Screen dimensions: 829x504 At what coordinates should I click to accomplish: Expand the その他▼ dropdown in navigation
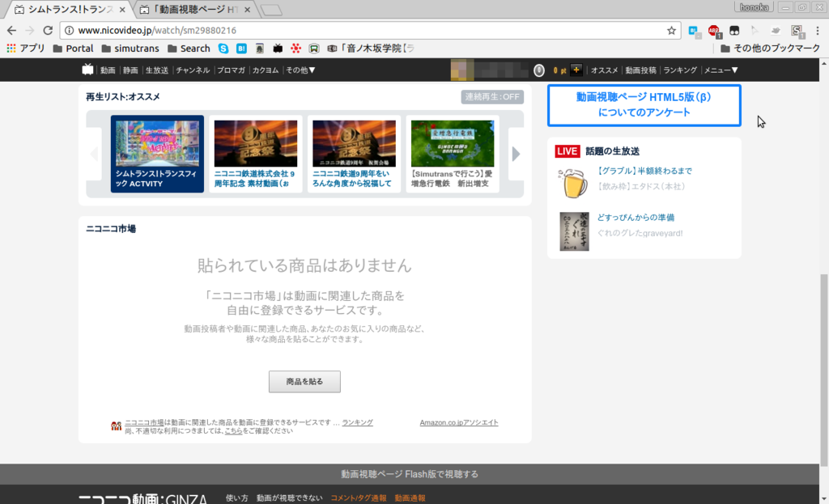point(300,70)
